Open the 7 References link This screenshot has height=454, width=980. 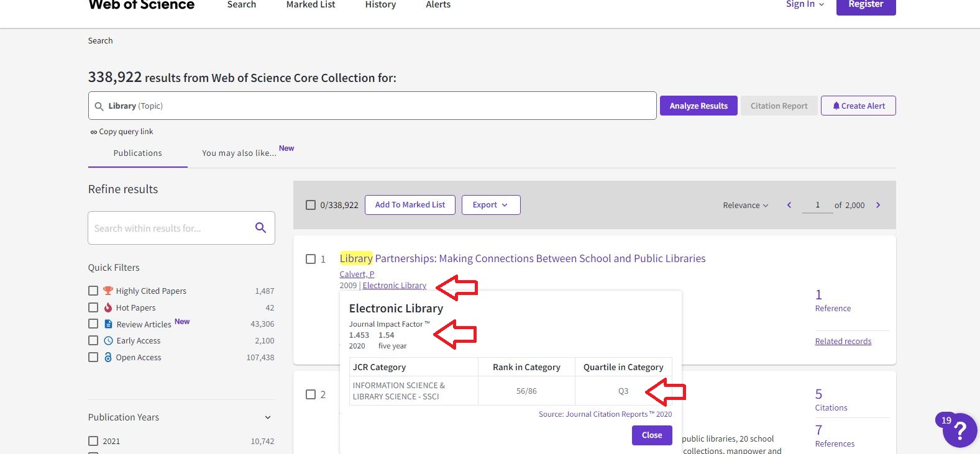835,436
